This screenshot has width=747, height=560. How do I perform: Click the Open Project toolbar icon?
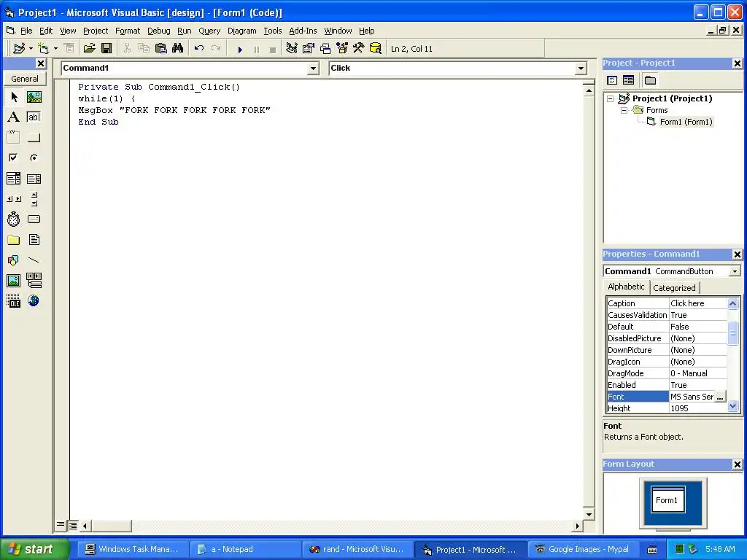[89, 49]
